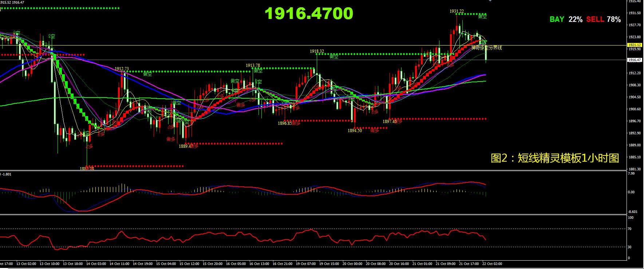The width and height of the screenshot is (644, 269).
Task: Click the green BAY label
Action: 557,19
